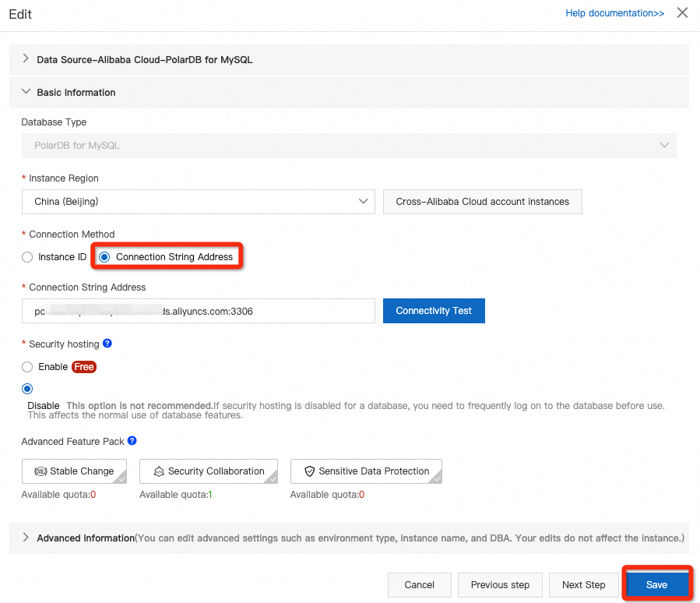Click the Connection String Address input field
The height and width of the screenshot is (603, 700).
point(199,311)
